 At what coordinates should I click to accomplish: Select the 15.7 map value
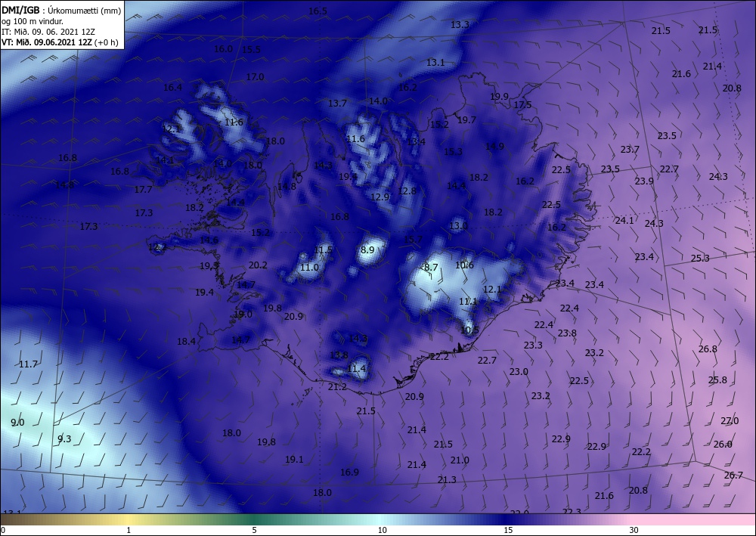(413, 239)
